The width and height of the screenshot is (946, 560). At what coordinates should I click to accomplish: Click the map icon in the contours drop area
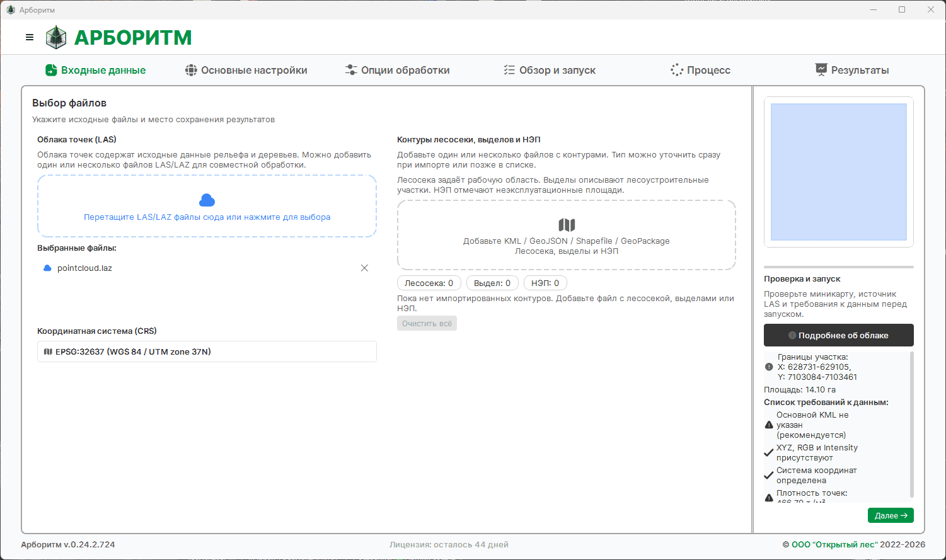point(567,225)
